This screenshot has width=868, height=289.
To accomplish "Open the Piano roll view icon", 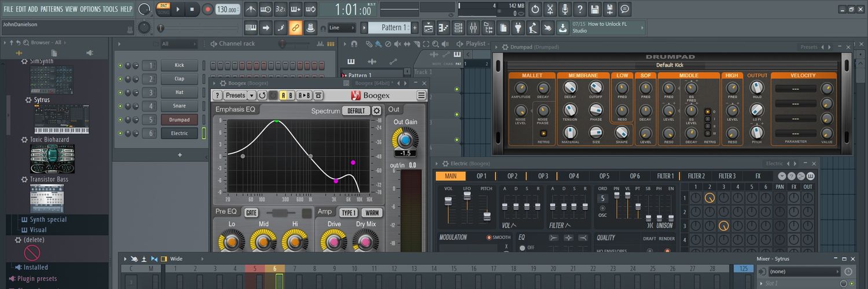I will [x=444, y=27].
